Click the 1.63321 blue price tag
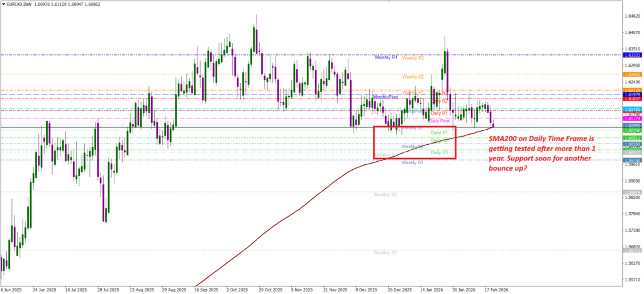Viewport: 644px width, 294px height. [631, 55]
